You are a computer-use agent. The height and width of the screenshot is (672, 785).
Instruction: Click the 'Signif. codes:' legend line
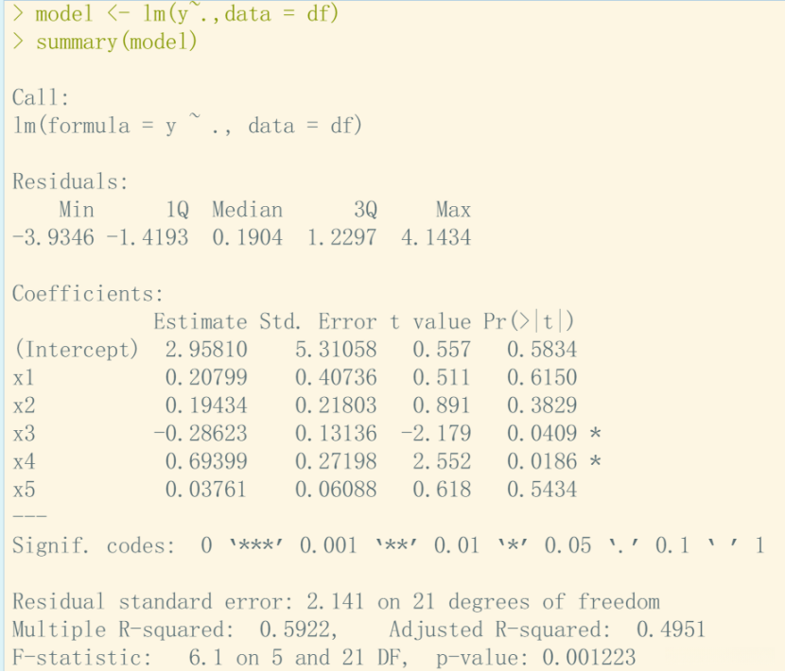[x=389, y=545]
